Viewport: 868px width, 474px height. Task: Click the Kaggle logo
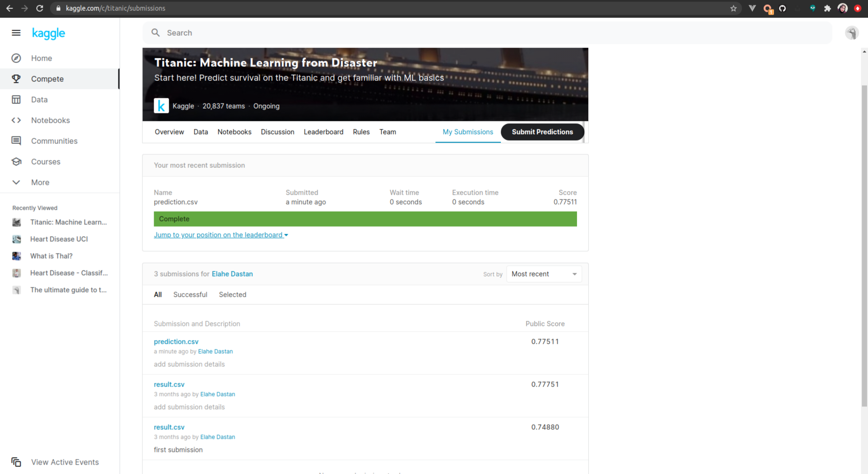coord(48,33)
